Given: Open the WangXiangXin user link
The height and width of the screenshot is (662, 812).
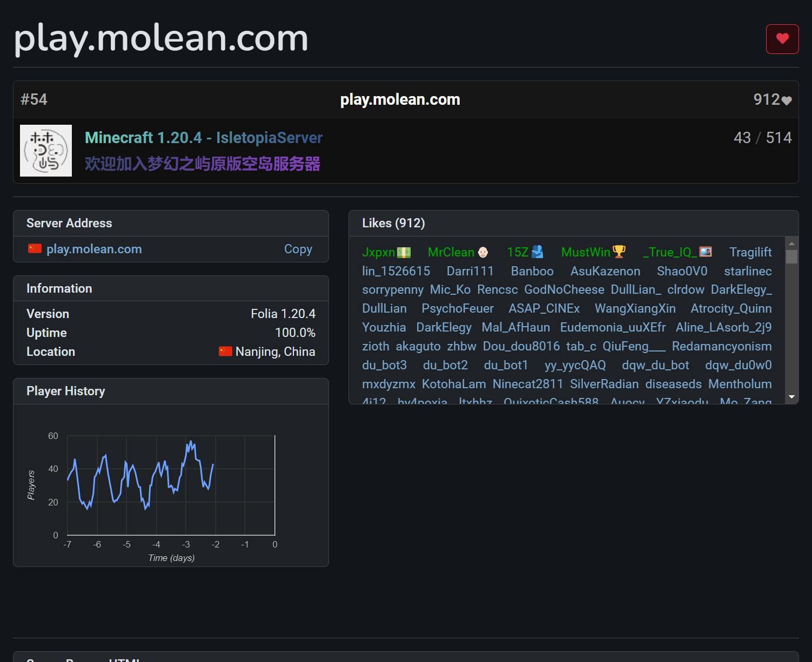Looking at the screenshot, I should (x=635, y=308).
